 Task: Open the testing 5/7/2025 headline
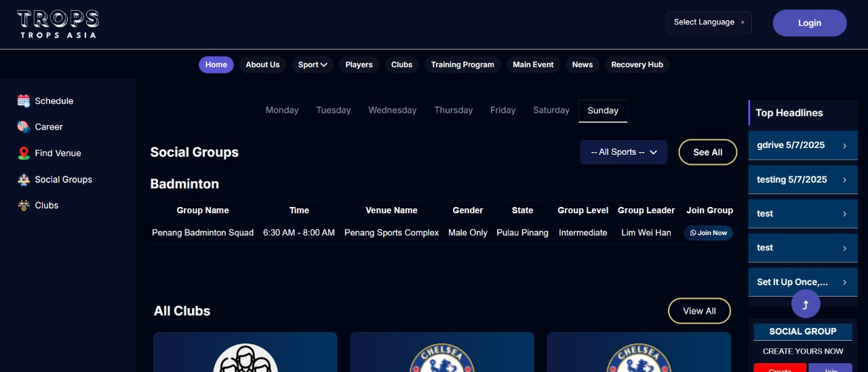(792, 180)
